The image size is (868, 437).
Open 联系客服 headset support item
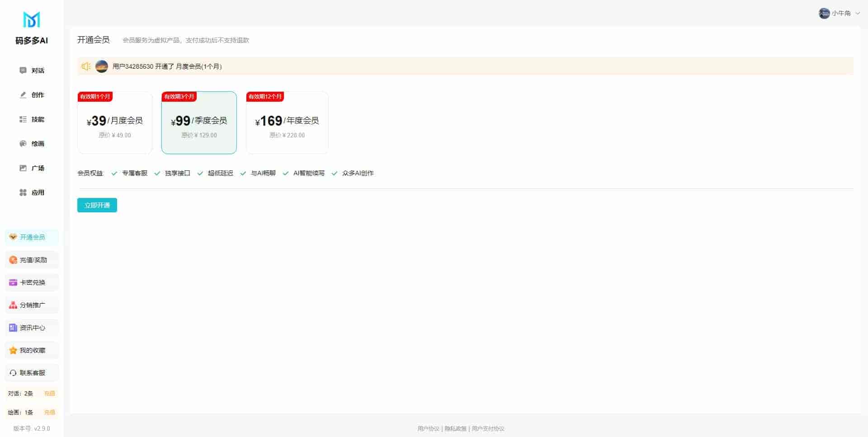[x=32, y=373]
